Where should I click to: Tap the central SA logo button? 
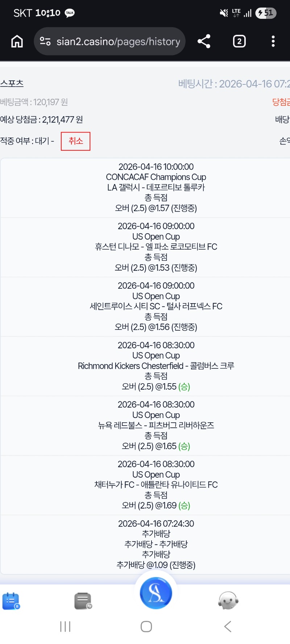156,593
